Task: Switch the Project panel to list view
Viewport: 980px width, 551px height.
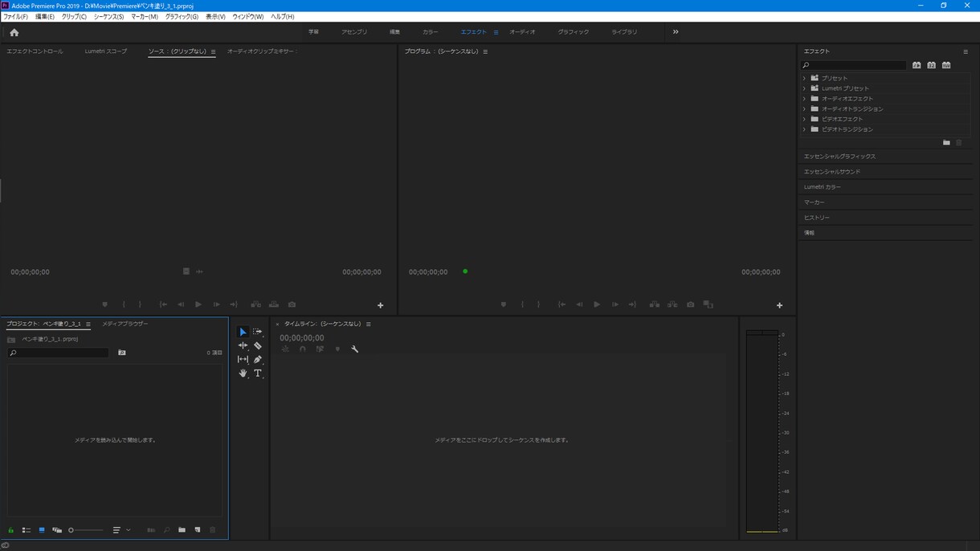Action: pos(27,530)
